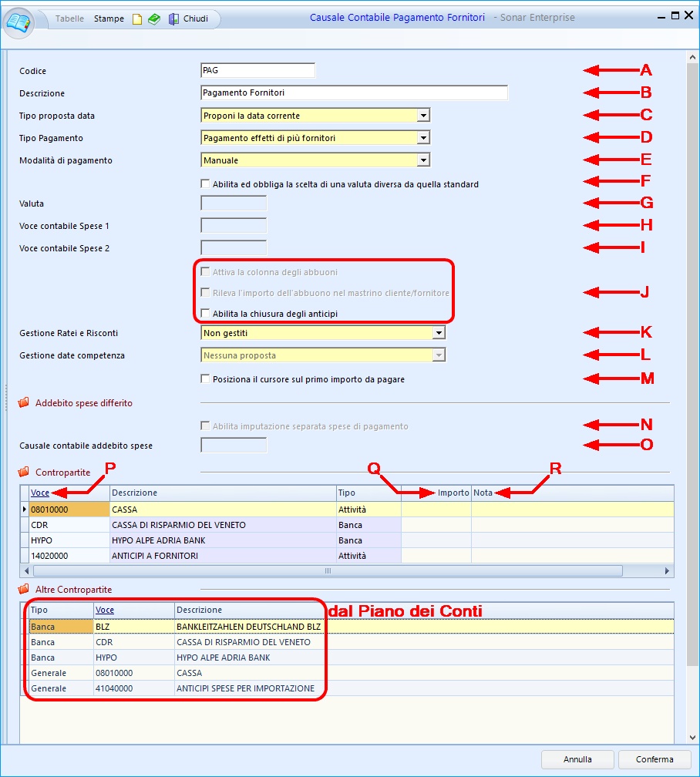
Task: Click the green book toolbar icon
Action: pyautogui.click(x=154, y=19)
